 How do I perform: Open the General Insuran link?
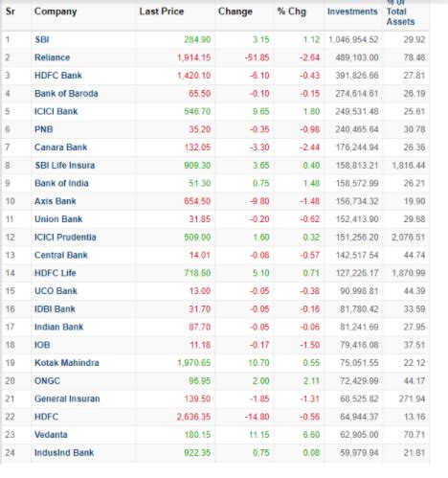(x=67, y=398)
